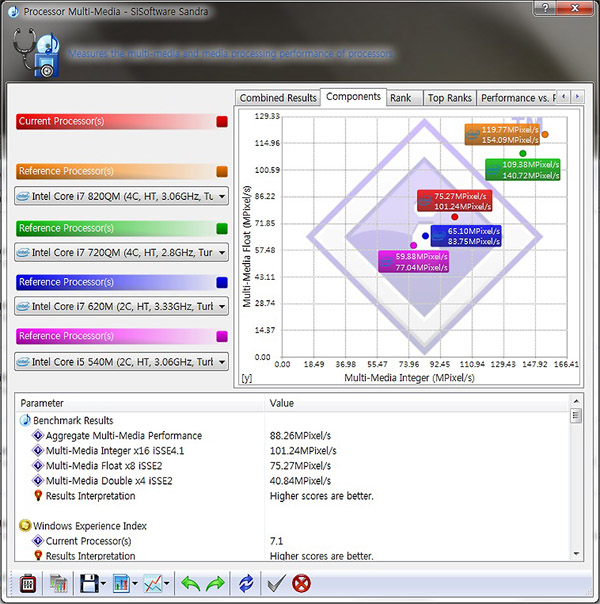Click the magenta reference processor color swatch

(x=222, y=336)
